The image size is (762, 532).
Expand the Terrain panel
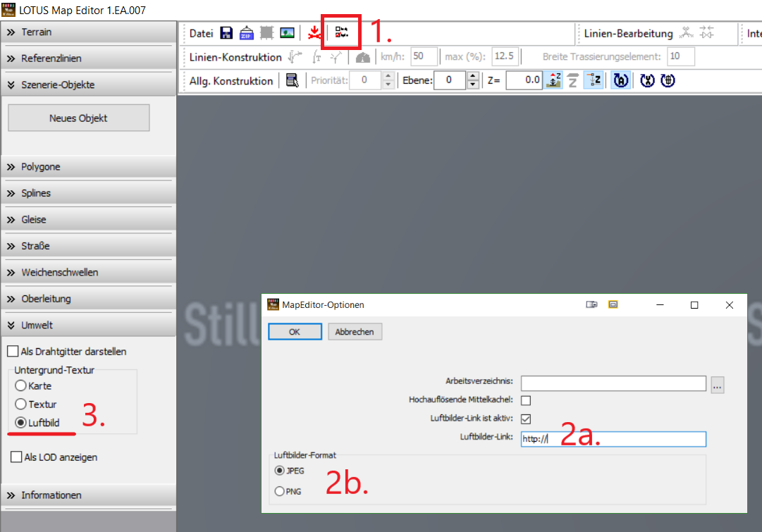click(87, 32)
